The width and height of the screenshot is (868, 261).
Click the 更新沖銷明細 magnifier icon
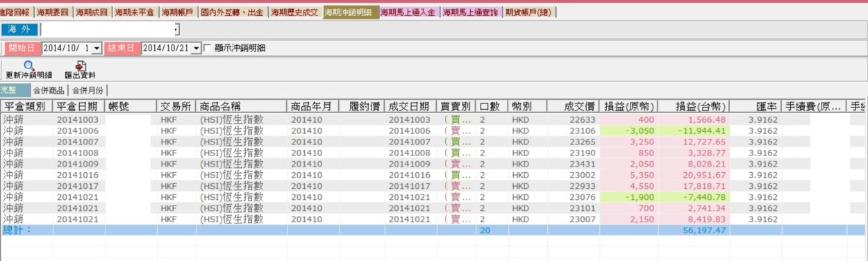pyautogui.click(x=28, y=65)
